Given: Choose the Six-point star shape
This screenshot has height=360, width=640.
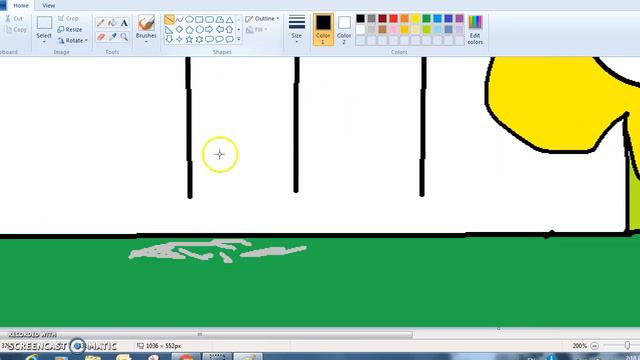Looking at the screenshot, I should pos(199,39).
